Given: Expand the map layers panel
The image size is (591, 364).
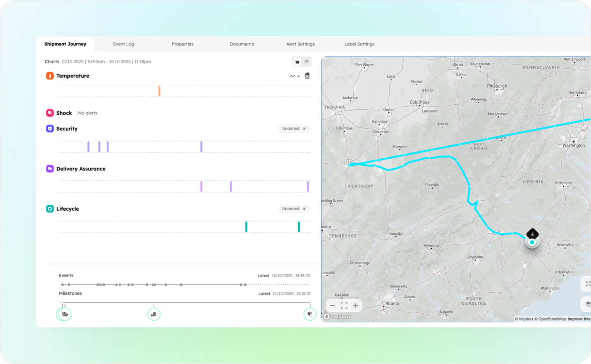Looking at the screenshot, I should 588,304.
